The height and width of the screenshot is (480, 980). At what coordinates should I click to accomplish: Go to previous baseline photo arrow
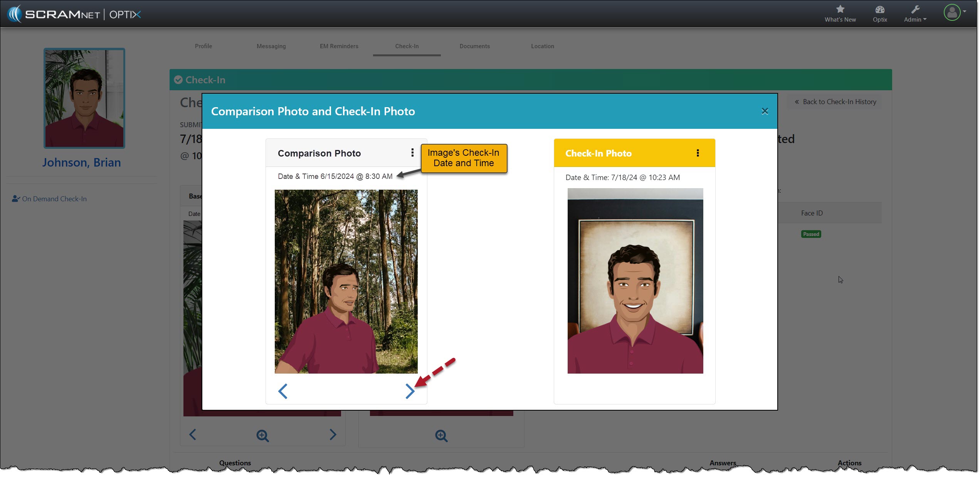point(193,435)
